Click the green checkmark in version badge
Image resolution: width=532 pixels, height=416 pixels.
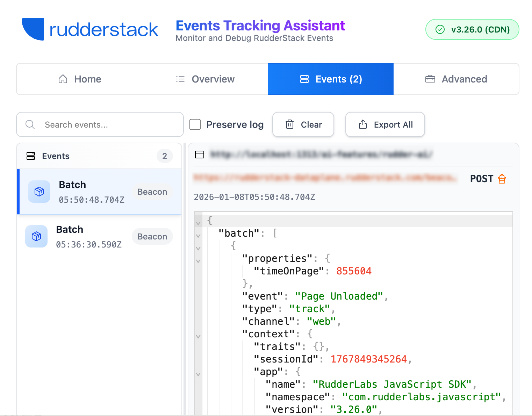[x=440, y=30]
